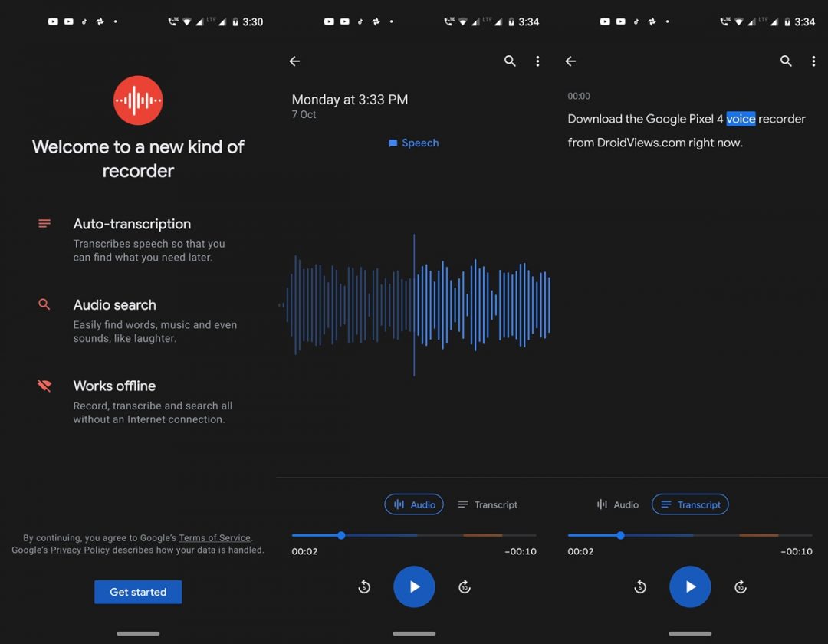Click the Auto-transcription lines icon
828x644 pixels.
pyautogui.click(x=44, y=224)
